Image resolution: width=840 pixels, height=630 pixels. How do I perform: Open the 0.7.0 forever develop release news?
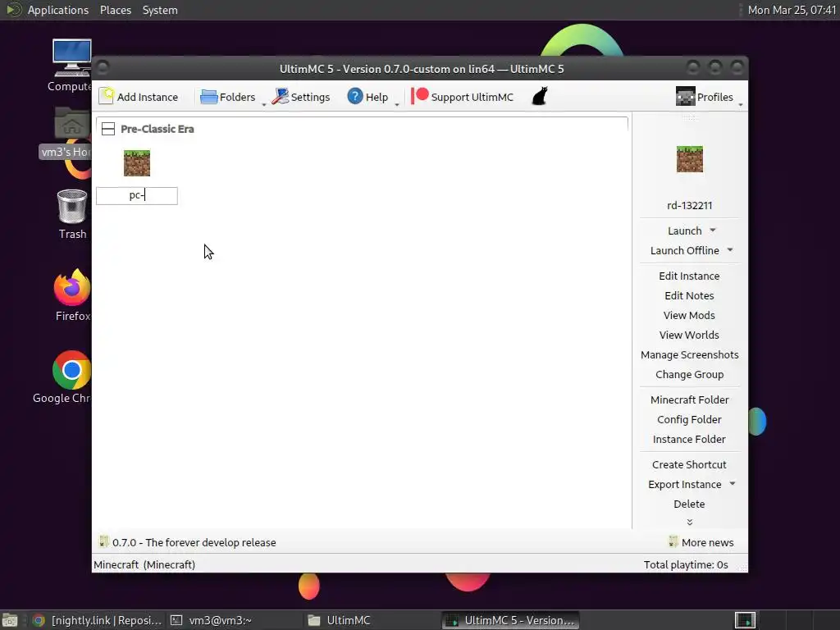194,543
